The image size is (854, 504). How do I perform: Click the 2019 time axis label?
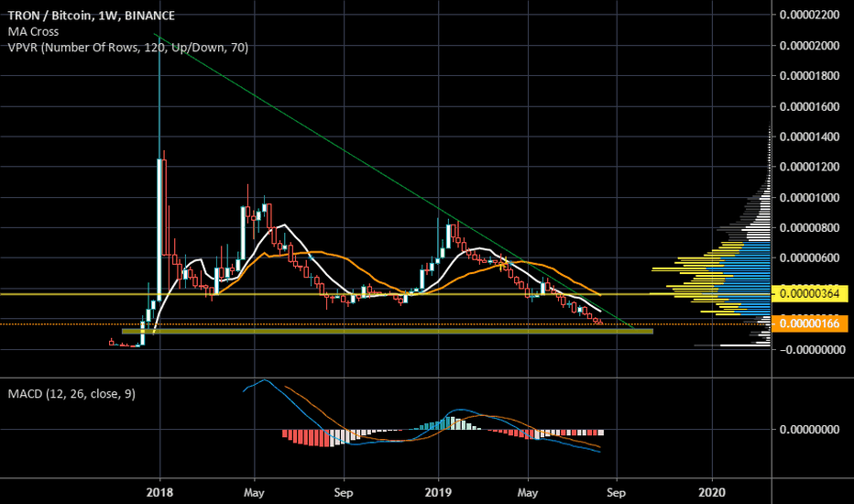click(x=438, y=492)
